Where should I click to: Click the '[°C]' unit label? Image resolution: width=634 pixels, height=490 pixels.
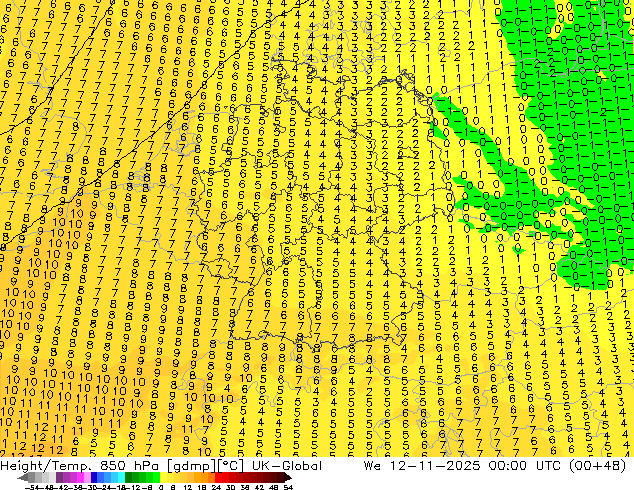point(230,466)
